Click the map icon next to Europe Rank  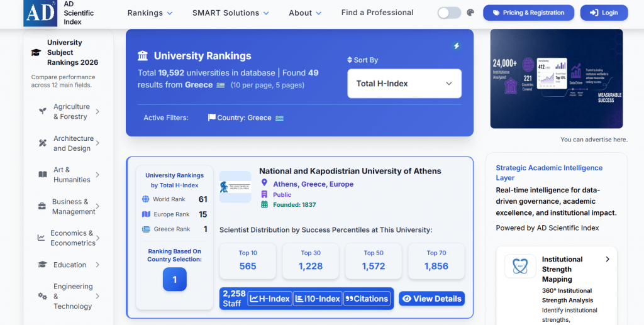[146, 214]
